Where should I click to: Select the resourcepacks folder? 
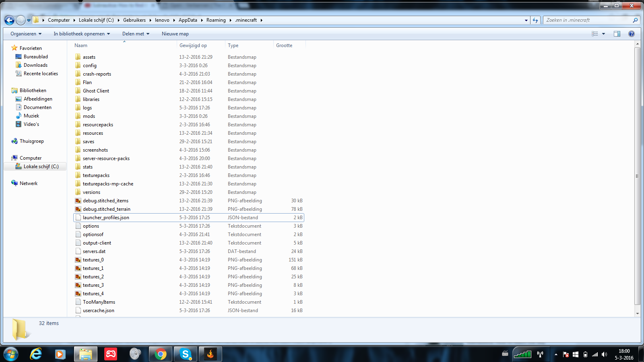(98, 125)
